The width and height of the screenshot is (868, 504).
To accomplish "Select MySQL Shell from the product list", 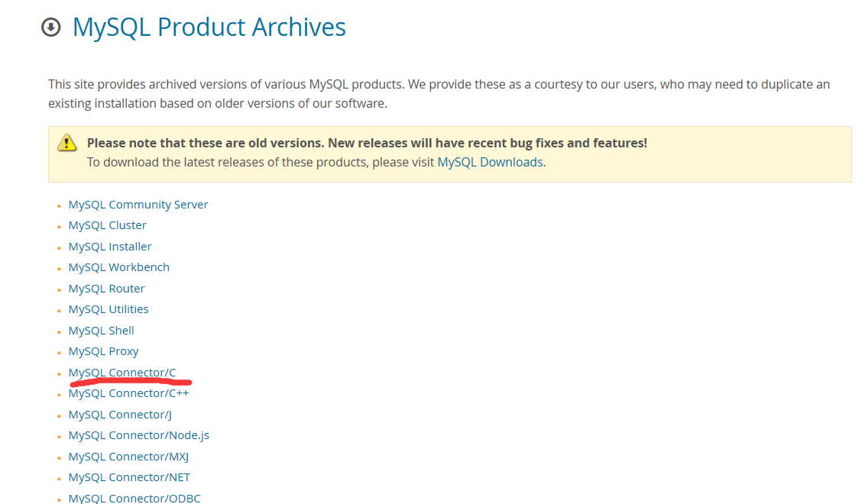I will (101, 330).
